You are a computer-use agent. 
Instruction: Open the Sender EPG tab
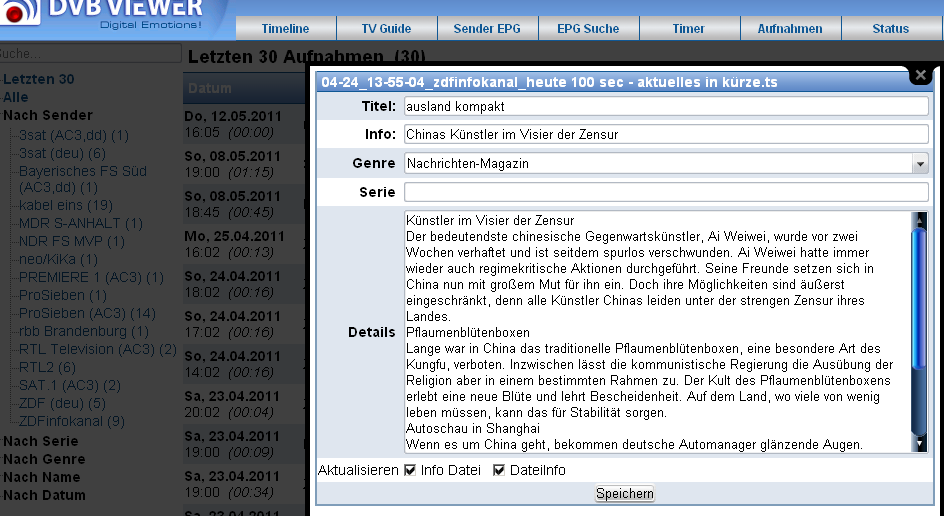tap(487, 29)
